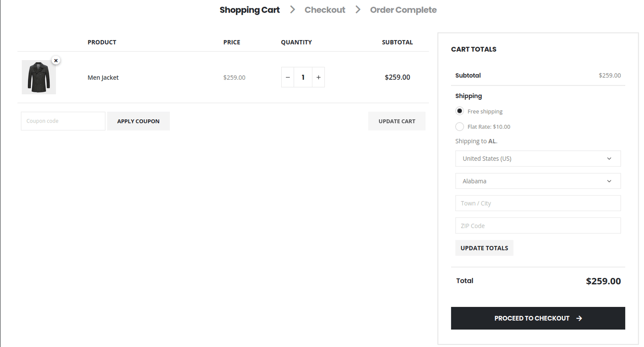Viewport: 644px width, 347px height.
Task: Click the arrow icon on Proceed to Checkout
Action: (579, 318)
